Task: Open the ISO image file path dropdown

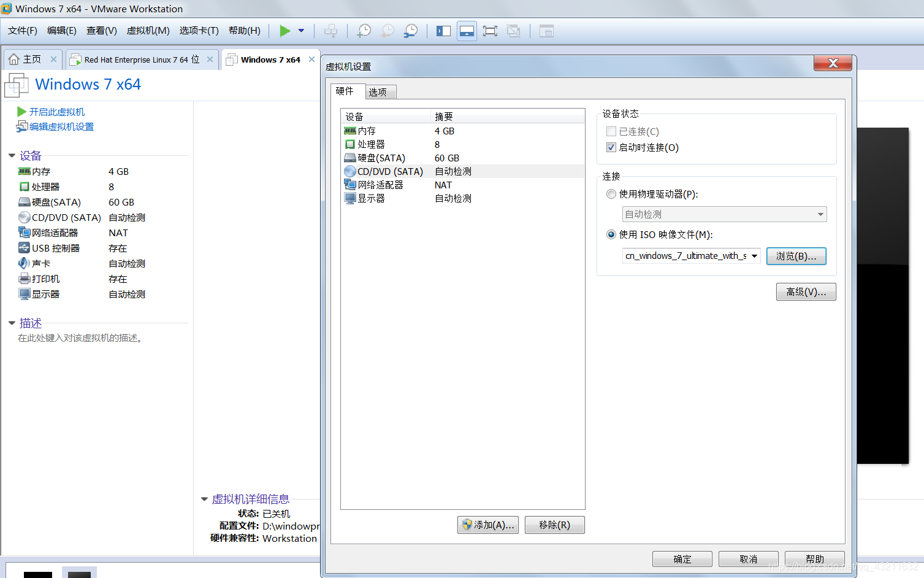Action: click(x=755, y=256)
